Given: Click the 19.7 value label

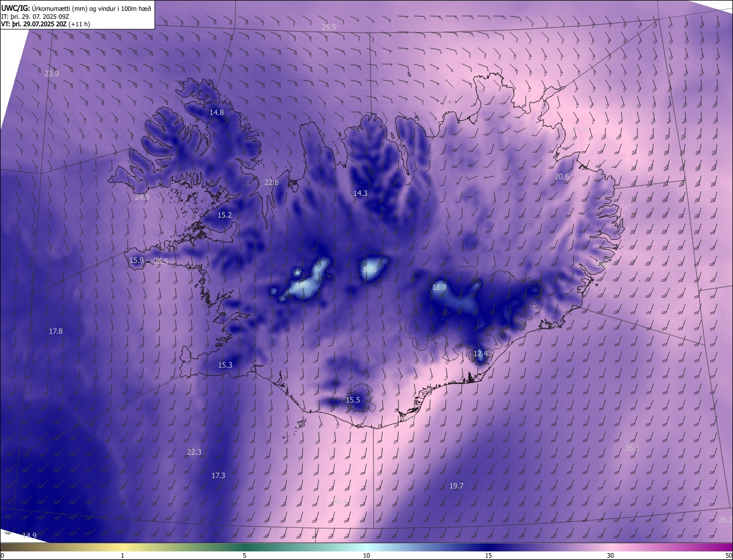Looking at the screenshot, I should click(456, 486).
